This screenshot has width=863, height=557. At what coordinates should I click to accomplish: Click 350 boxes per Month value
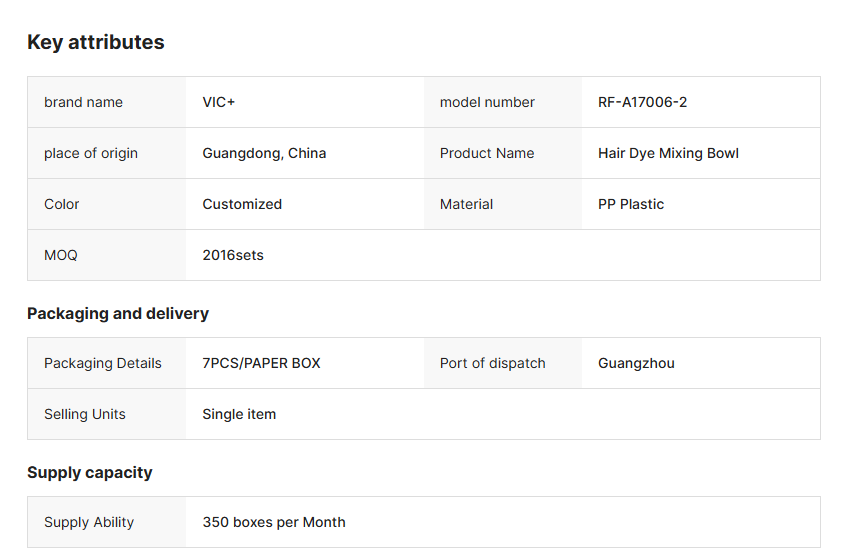(274, 522)
